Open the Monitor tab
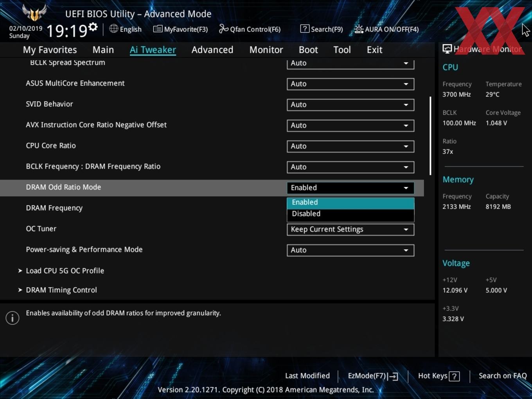Viewport: 532px width, 399px height. tap(266, 50)
